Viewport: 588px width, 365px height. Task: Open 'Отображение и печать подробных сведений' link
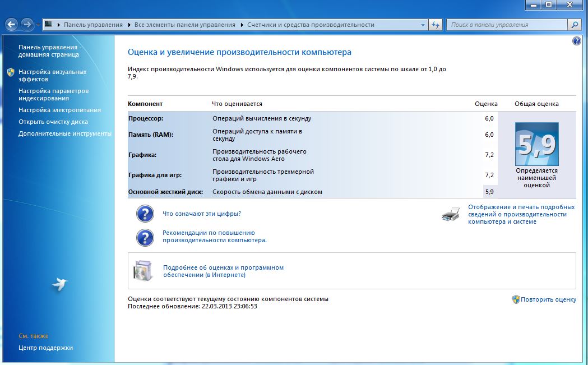(x=521, y=214)
